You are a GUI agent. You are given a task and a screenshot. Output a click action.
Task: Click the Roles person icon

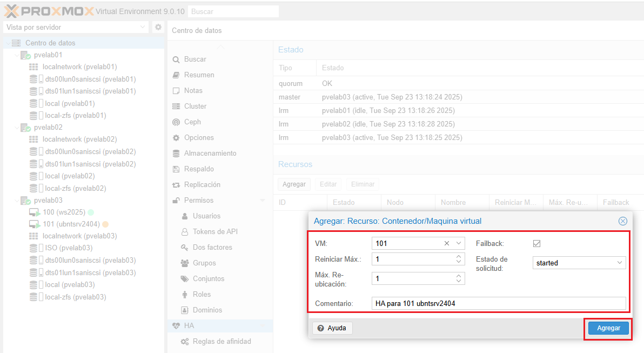pos(185,295)
